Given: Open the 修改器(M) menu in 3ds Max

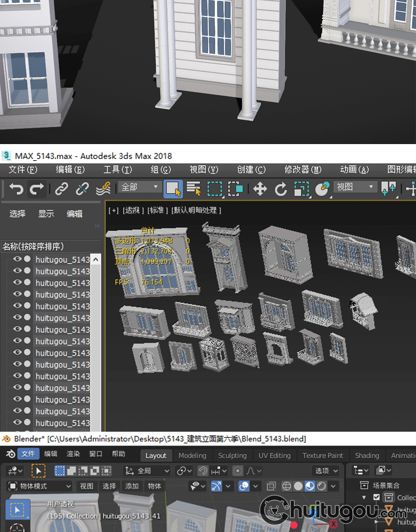Looking at the screenshot, I should (303, 170).
